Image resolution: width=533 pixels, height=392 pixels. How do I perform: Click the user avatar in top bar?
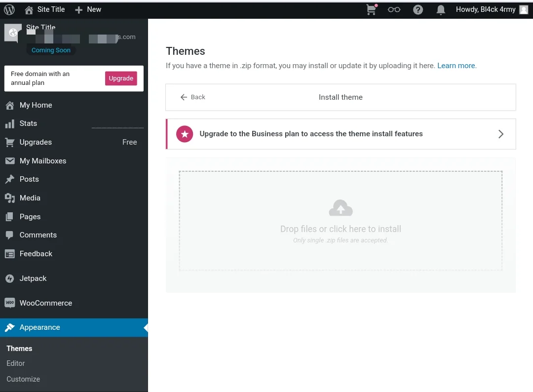click(x=524, y=9)
